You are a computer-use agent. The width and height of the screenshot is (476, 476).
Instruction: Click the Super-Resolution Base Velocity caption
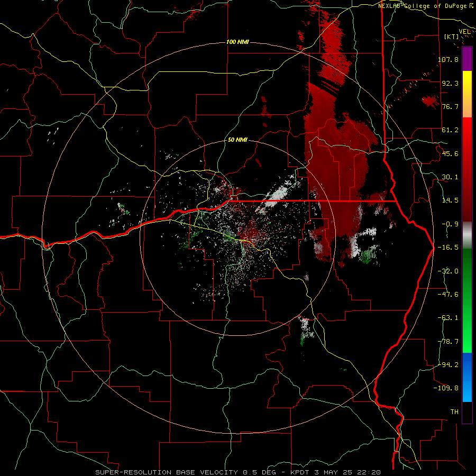point(238,472)
